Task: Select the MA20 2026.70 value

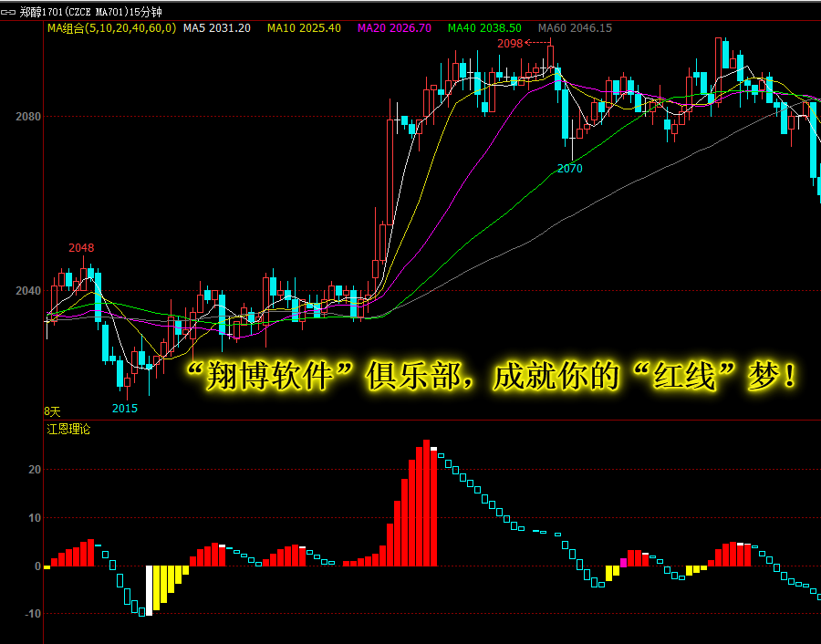Action: (394, 28)
